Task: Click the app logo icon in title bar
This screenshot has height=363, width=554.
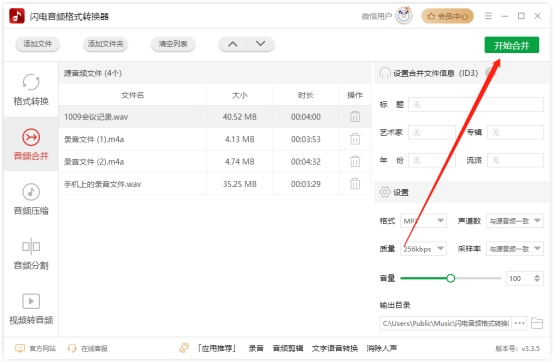Action: [17, 16]
